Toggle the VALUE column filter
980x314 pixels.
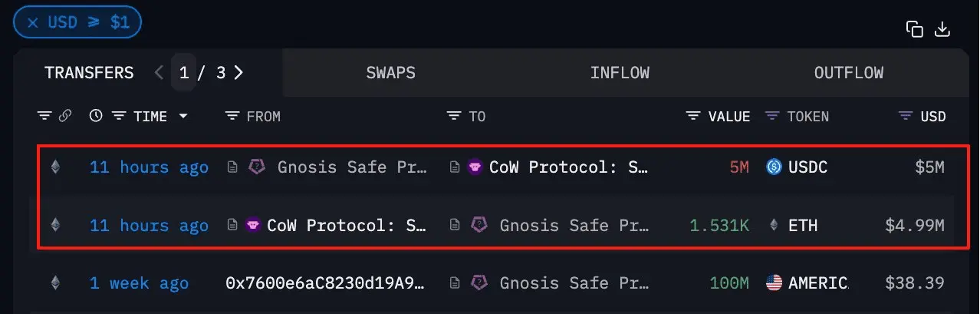point(693,116)
